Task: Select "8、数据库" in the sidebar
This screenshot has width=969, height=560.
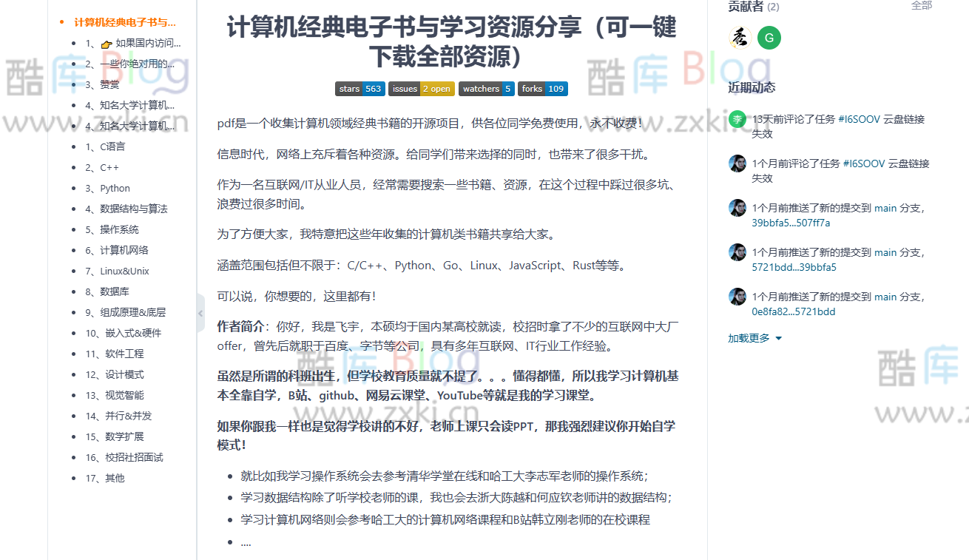Action: (x=109, y=291)
